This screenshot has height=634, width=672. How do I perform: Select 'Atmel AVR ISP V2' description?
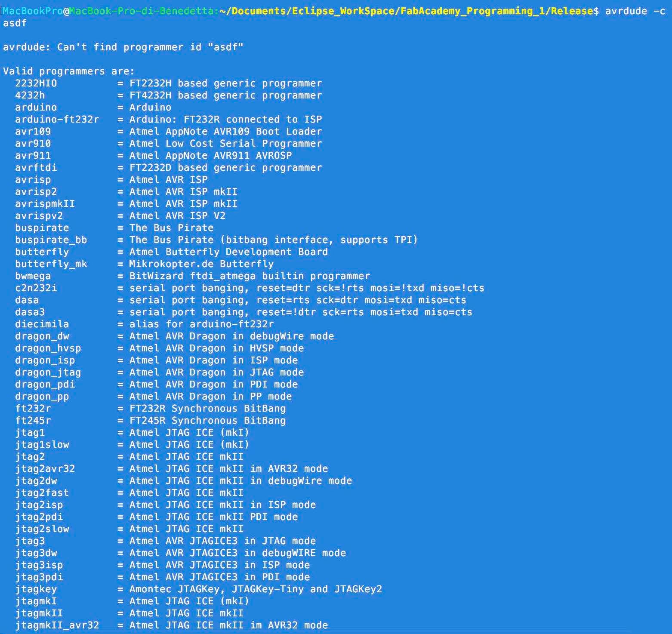coord(177,216)
